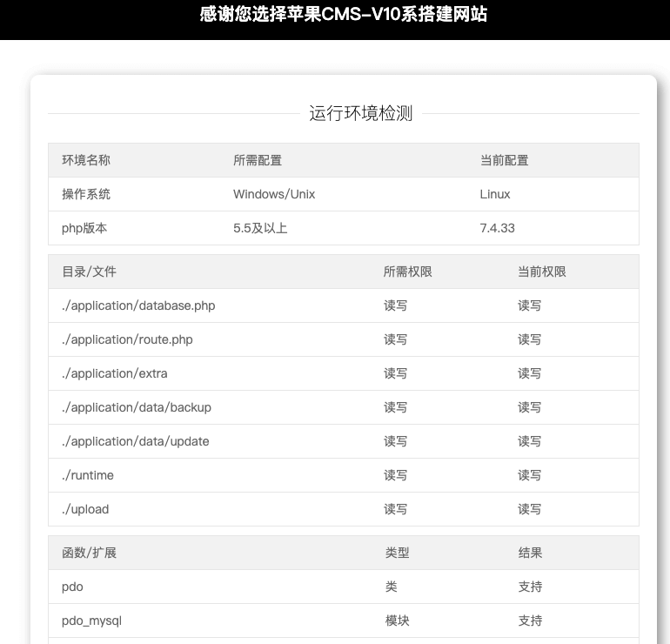Viewport: 670px width, 644px height.
Task: Click required 读写 for data/backup
Action: [396, 407]
